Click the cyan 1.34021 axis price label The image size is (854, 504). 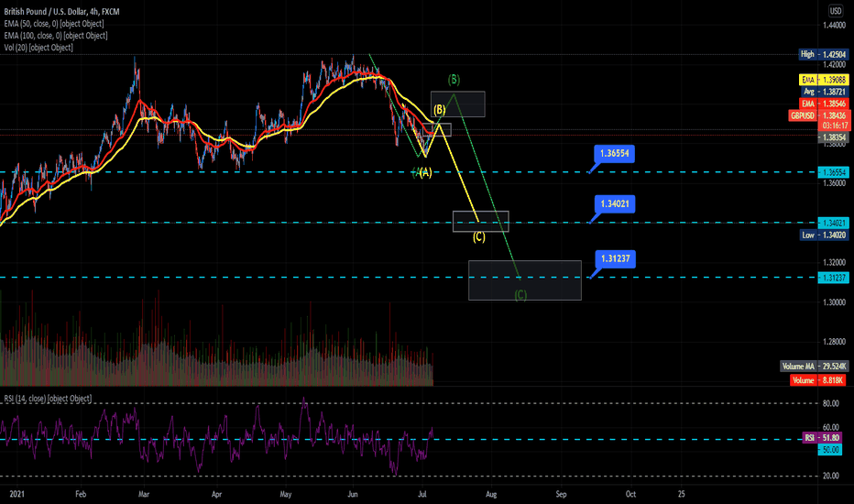pos(834,223)
